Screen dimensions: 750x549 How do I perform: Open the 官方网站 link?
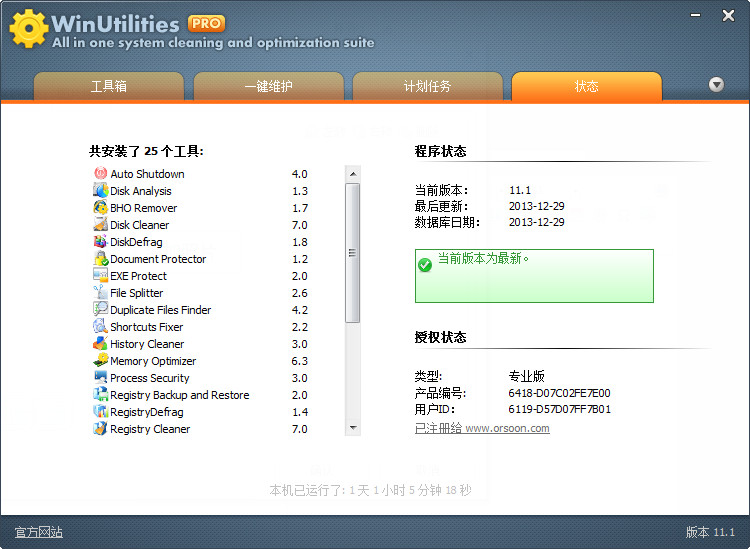(39, 532)
